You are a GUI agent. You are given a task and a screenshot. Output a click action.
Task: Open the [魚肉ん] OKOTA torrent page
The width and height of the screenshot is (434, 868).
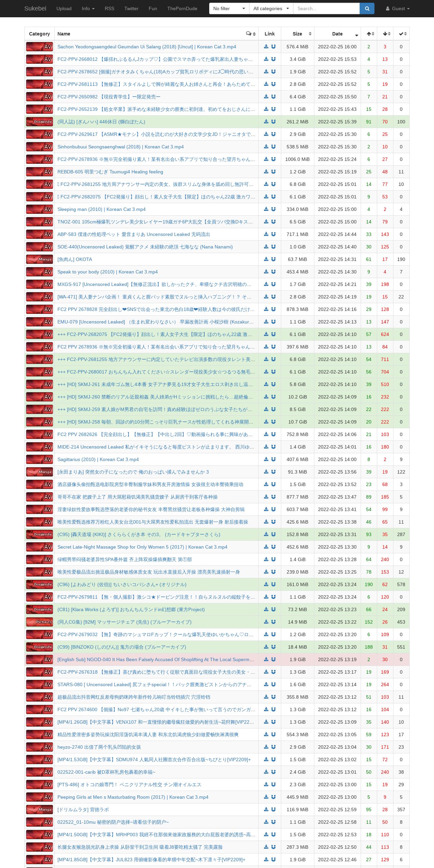(75, 259)
